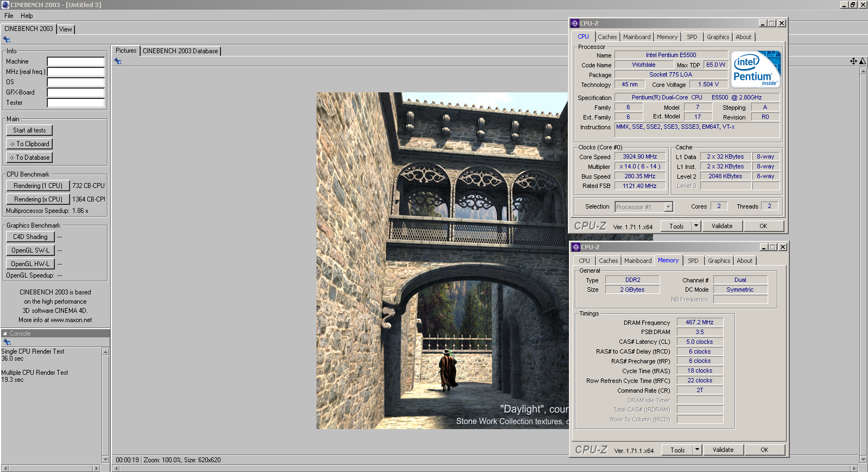Viewport: 868px width, 472px height.
Task: Switch to the CINEBENCH 2003 tab
Action: [x=29, y=29]
